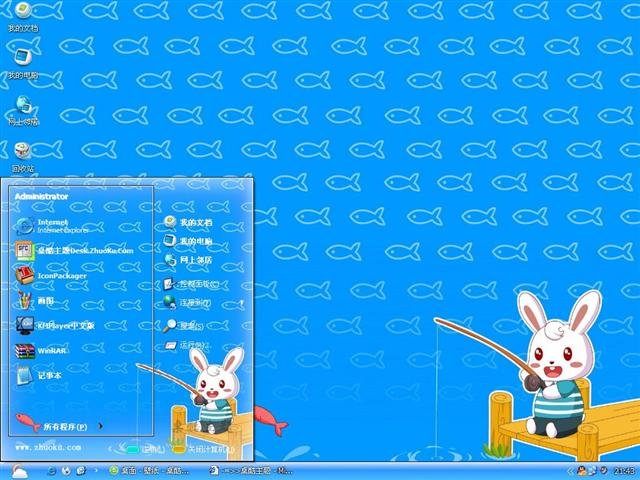This screenshot has width=640, height=480.
Task: Click the network tray icon
Action: click(592, 471)
